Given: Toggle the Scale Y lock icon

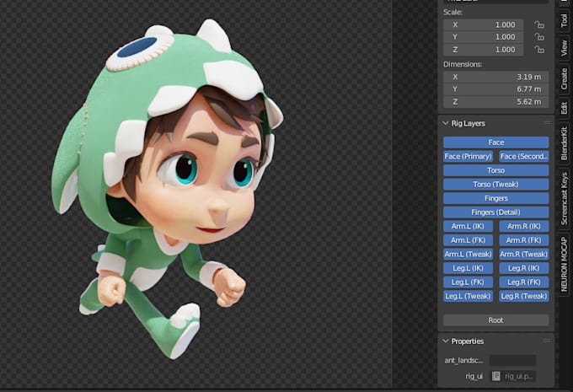Looking at the screenshot, I should [x=539, y=37].
